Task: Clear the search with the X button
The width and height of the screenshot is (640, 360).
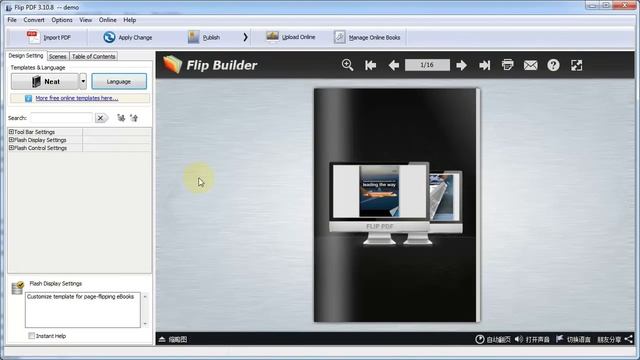Action: tap(100, 118)
